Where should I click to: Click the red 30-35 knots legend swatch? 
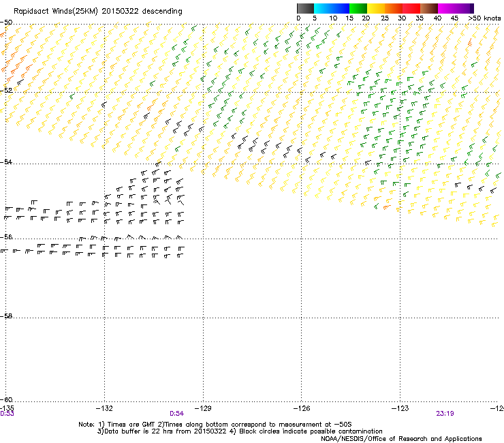click(x=411, y=8)
